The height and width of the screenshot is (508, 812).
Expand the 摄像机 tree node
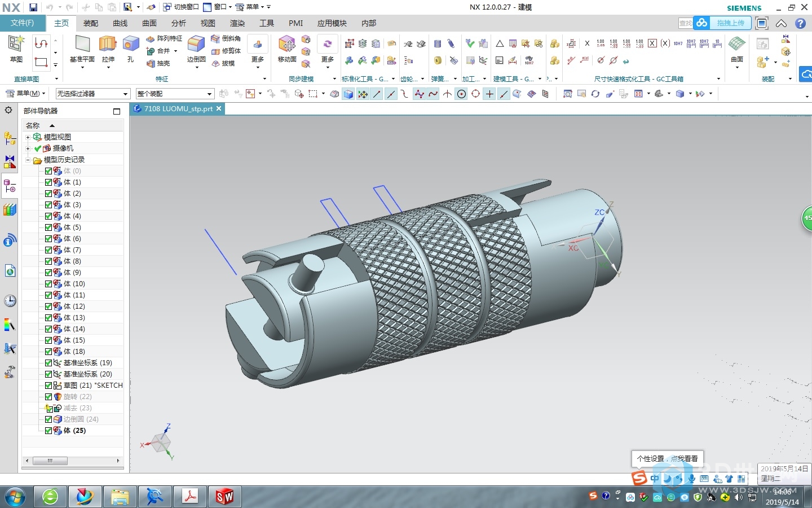tap(28, 148)
